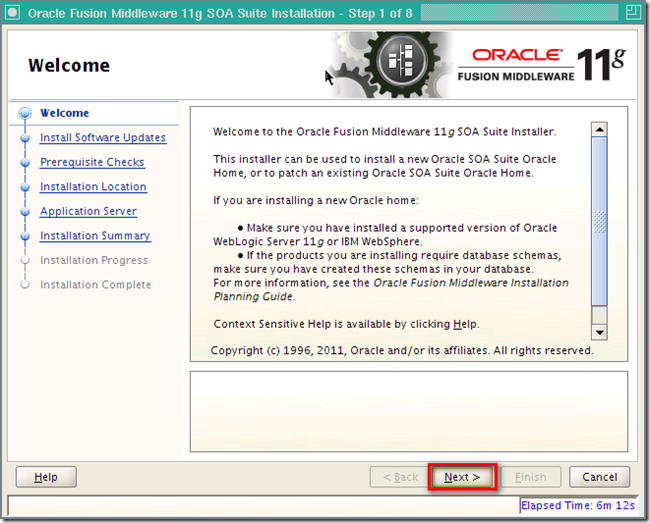Screen dimensions: 650x523
Task: Click the maximize icon in title bar
Action: (633, 12)
